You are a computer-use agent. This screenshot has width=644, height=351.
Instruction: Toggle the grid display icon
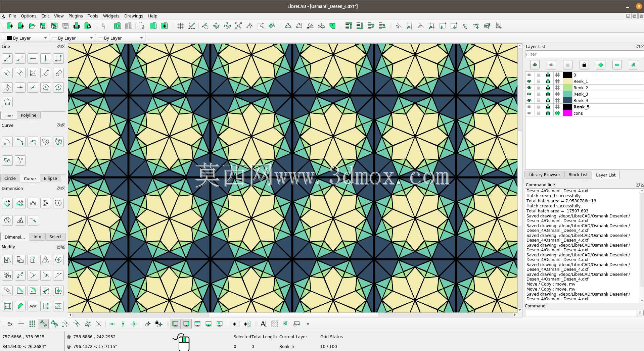[x=180, y=26]
